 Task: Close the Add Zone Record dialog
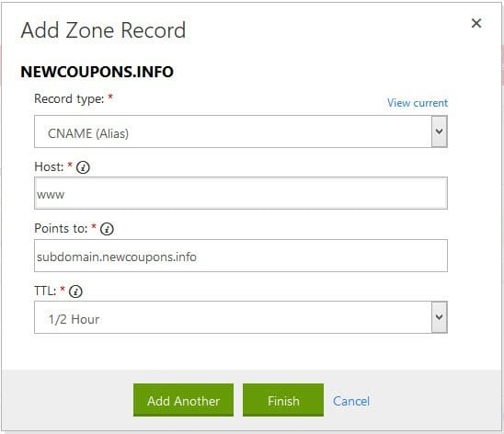pos(476,23)
